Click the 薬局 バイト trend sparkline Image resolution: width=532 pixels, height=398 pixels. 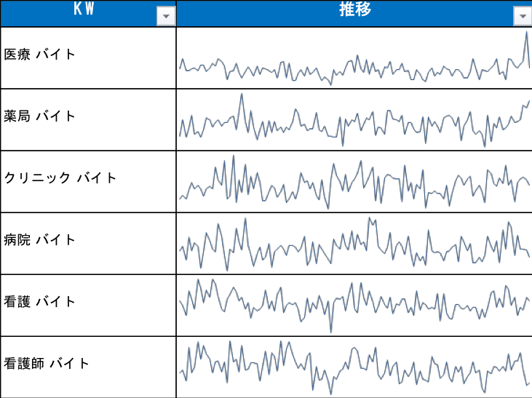pyautogui.click(x=354, y=122)
